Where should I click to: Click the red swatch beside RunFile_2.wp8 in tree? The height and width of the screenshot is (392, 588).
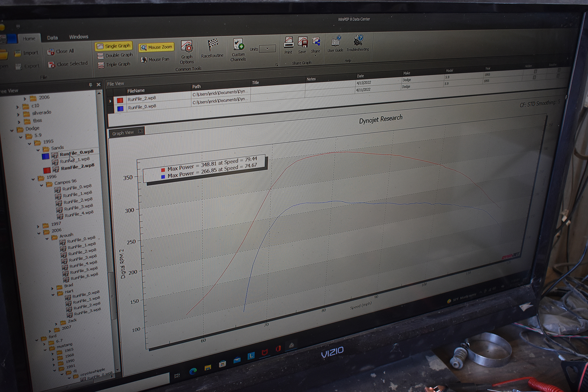pyautogui.click(x=47, y=170)
